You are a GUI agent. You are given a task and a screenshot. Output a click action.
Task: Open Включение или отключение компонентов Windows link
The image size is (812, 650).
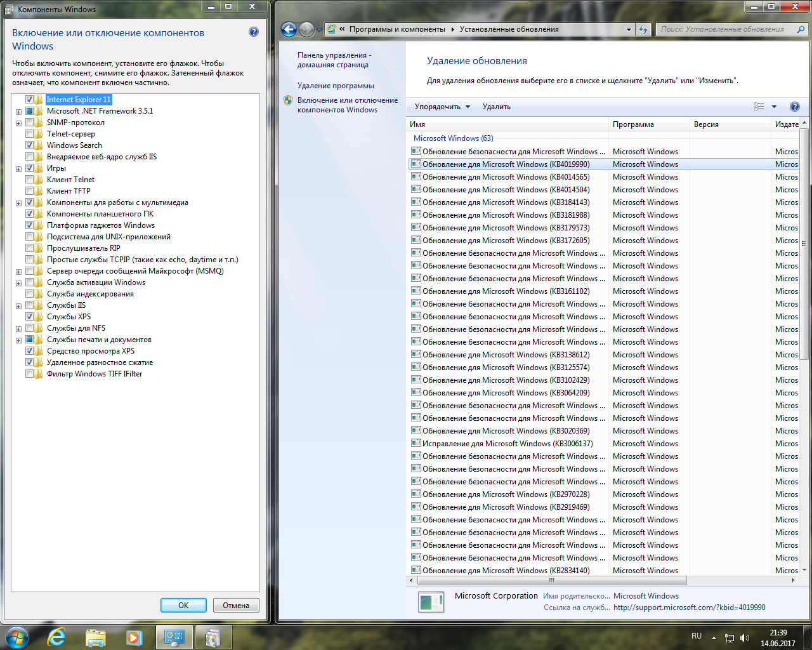(x=348, y=105)
